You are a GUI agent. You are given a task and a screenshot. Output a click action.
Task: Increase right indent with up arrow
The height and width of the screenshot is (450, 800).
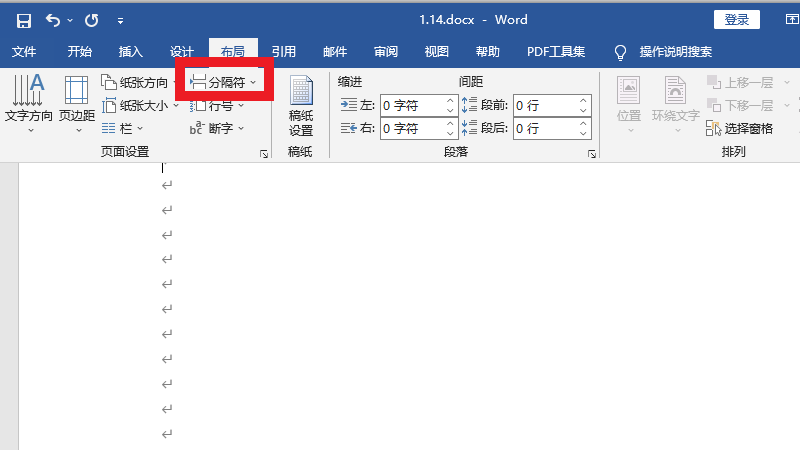449,124
